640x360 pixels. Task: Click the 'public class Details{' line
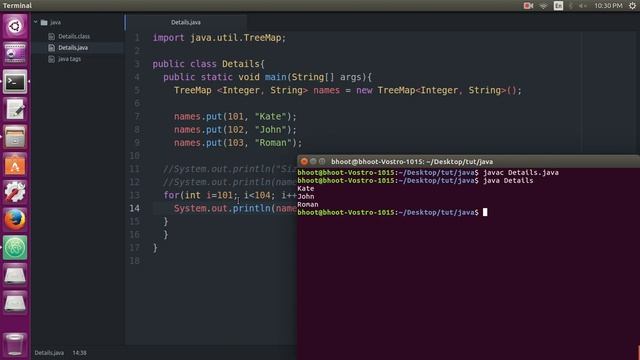pos(209,64)
